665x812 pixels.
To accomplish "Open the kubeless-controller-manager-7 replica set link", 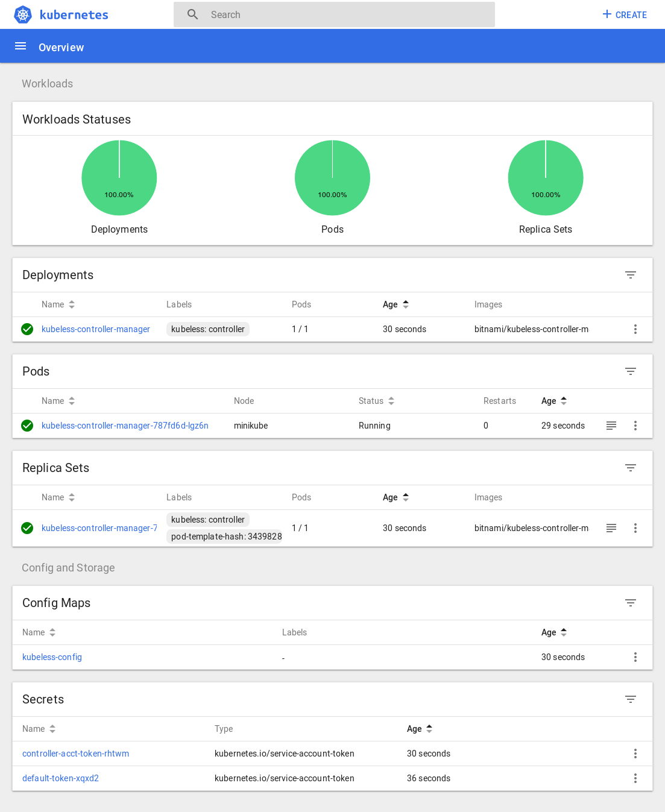I will (x=99, y=528).
